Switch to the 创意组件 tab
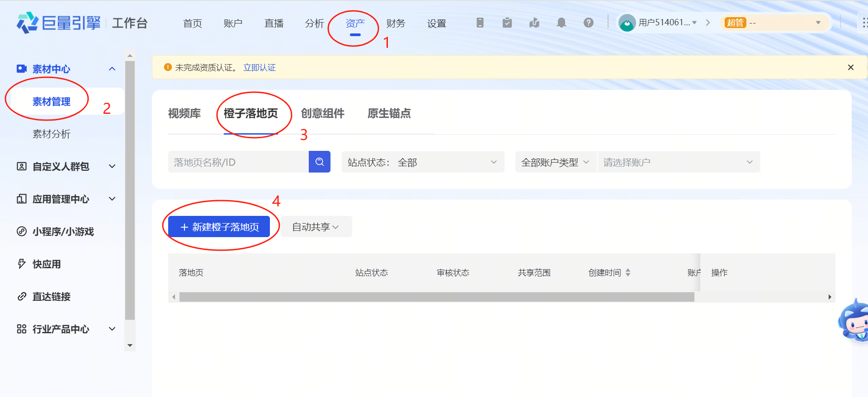 (322, 113)
